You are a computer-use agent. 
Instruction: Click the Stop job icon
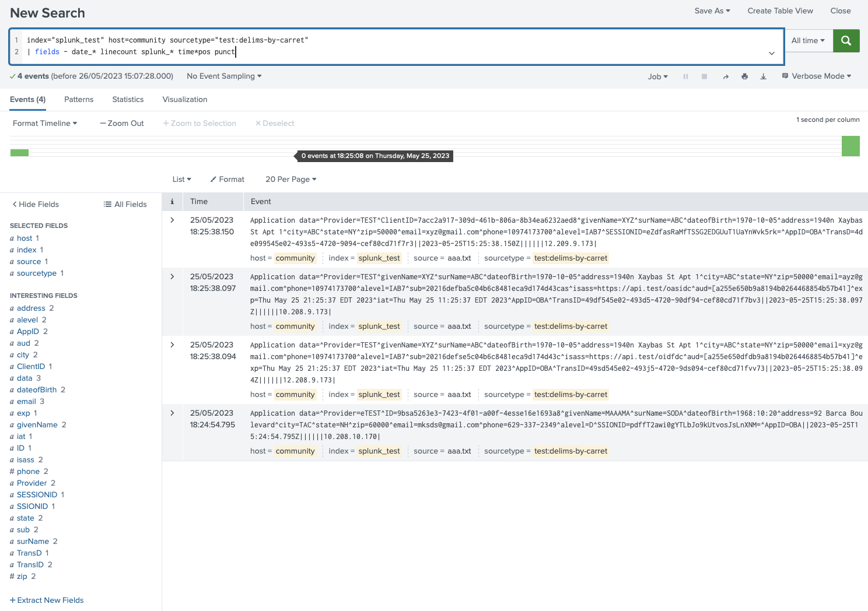coord(704,76)
